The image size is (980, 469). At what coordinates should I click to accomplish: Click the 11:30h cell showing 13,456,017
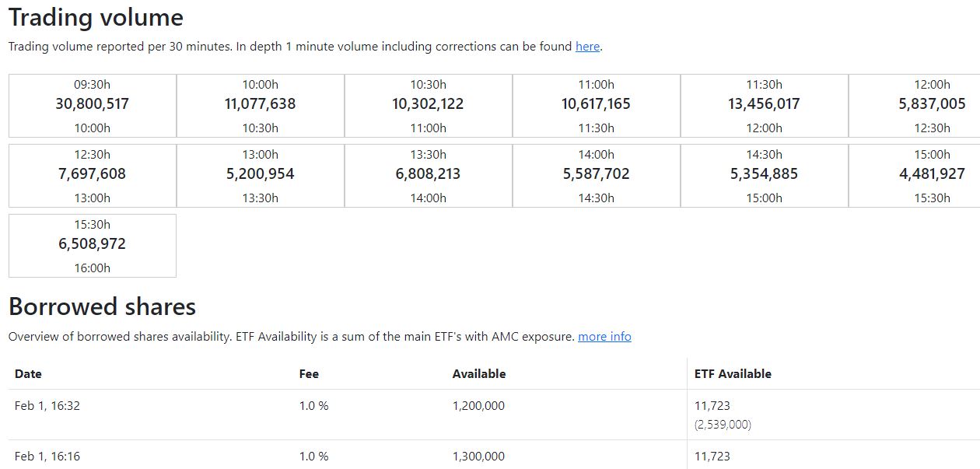(x=764, y=103)
